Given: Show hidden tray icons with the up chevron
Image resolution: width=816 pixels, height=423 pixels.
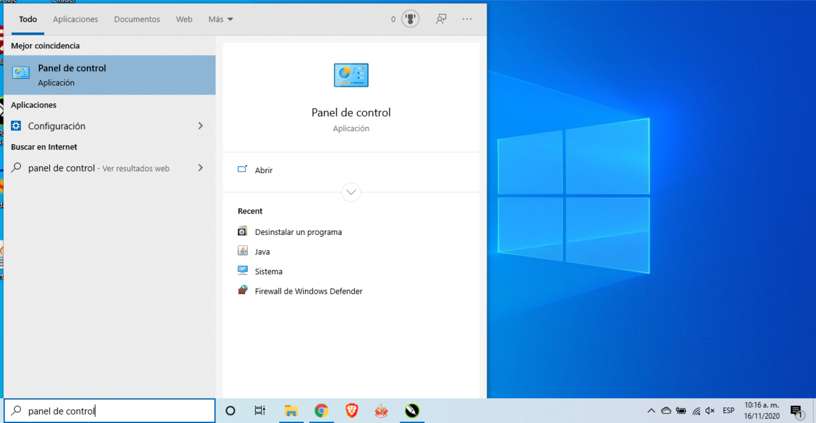Looking at the screenshot, I should click(651, 411).
